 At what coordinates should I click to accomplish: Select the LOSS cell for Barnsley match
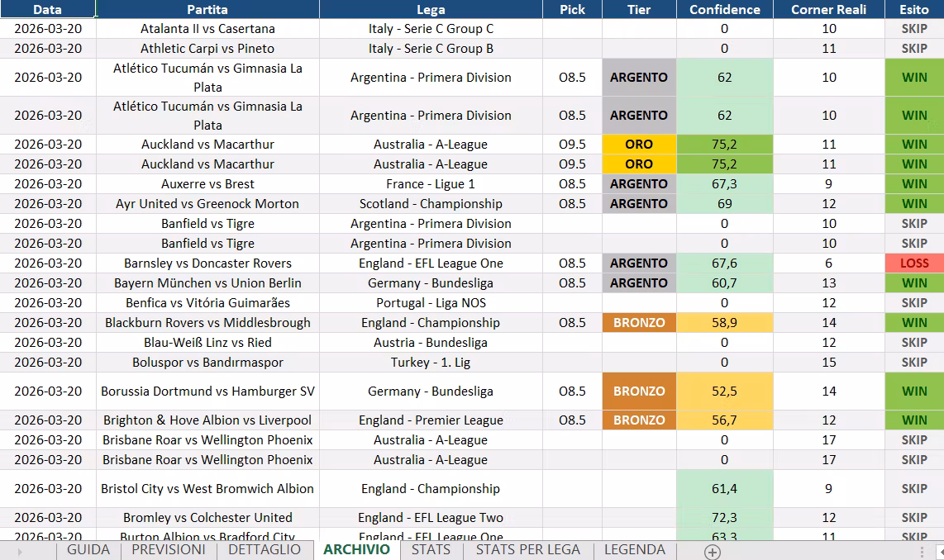click(x=914, y=263)
